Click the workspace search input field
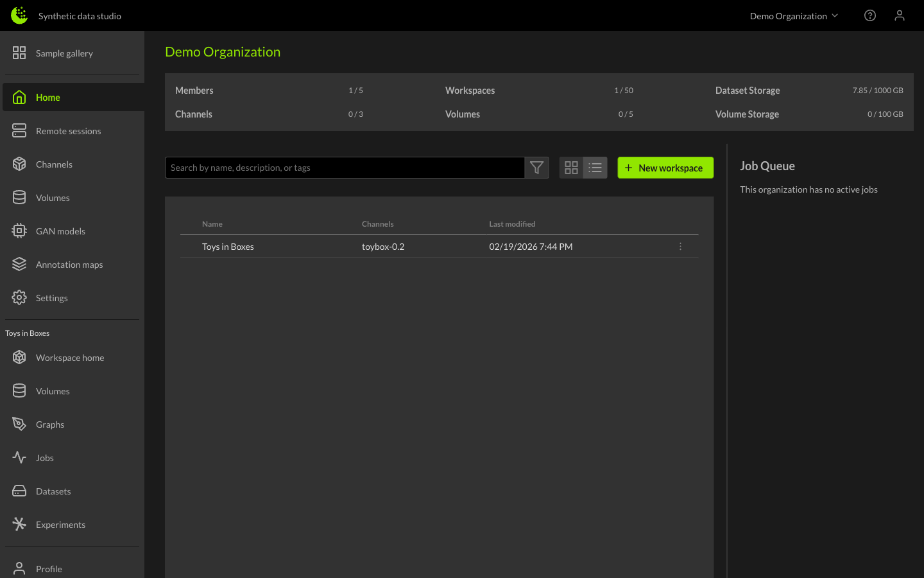Viewport: 924px width, 578px height. click(x=345, y=168)
